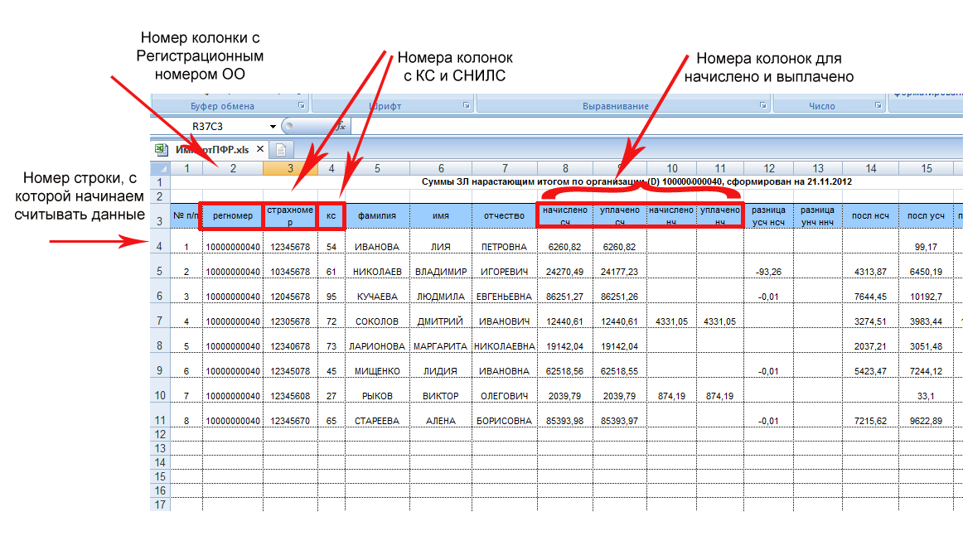
Task: Click cell with value 62518,56
Action: (565, 366)
